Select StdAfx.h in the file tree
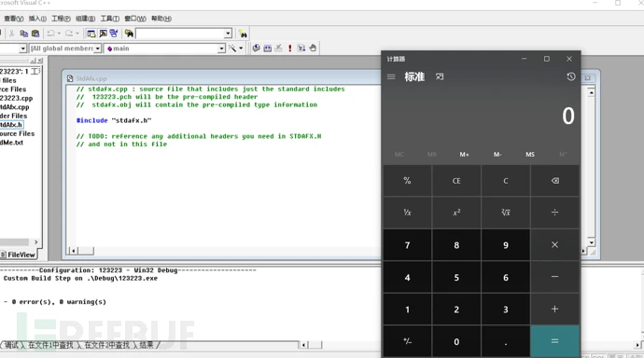 (11, 125)
